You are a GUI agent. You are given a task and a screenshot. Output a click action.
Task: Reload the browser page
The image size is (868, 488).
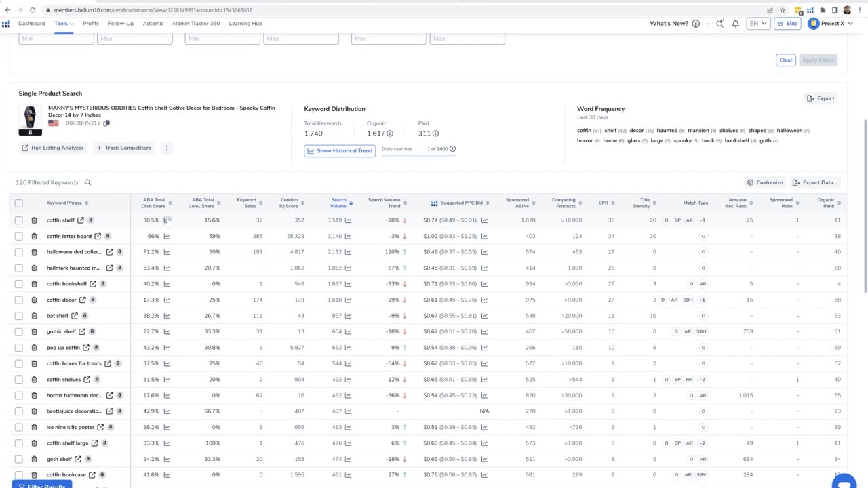[x=33, y=10]
